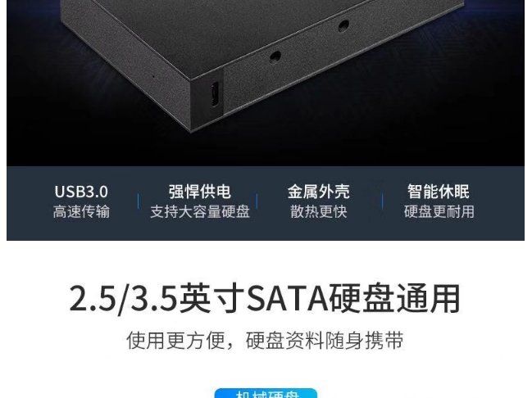
Task: Click divider between USB3.0 and 强悍供电
Action: point(138,201)
